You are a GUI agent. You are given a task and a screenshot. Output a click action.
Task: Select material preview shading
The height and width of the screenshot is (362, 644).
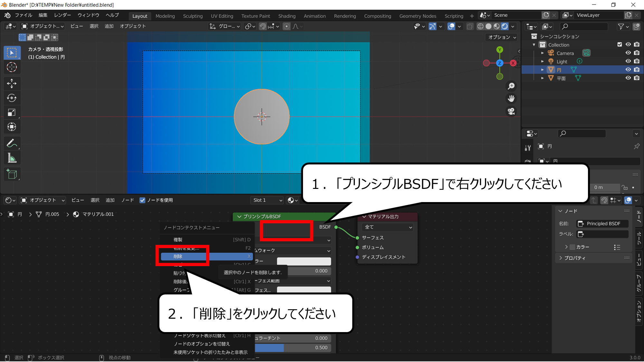[497, 26]
